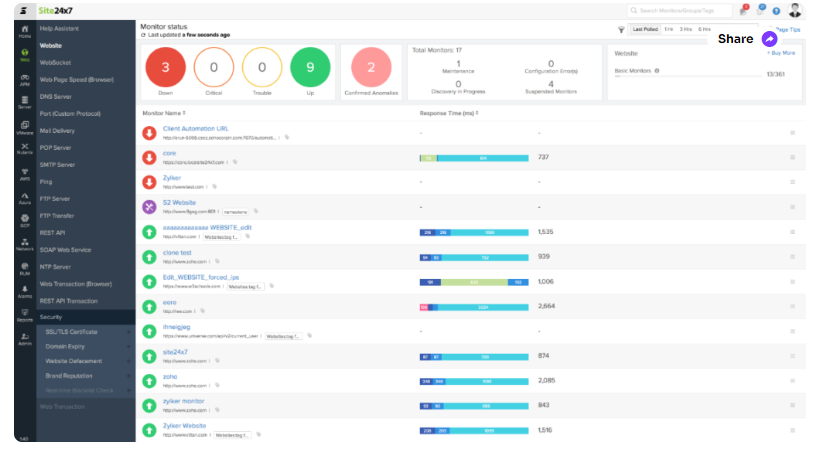Screen dimensions: 840x456
Task: Open the Azure section icon
Action: pos(25,198)
